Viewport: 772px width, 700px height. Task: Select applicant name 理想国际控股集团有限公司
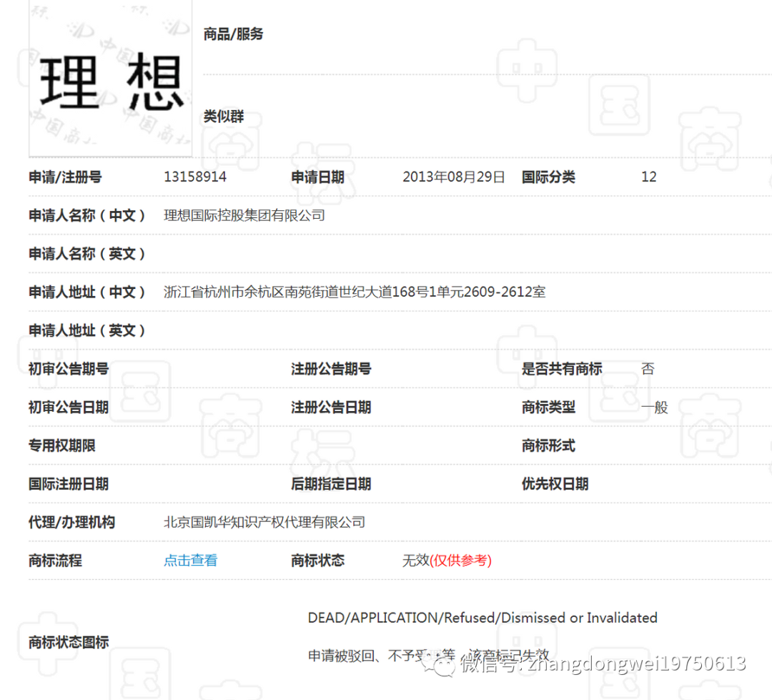point(244,215)
